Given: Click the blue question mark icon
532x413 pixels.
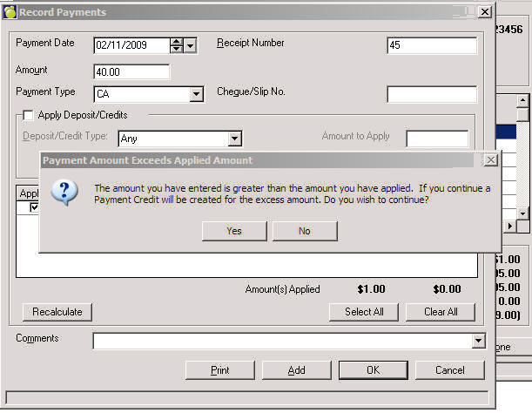Looking at the screenshot, I should (x=64, y=193).
